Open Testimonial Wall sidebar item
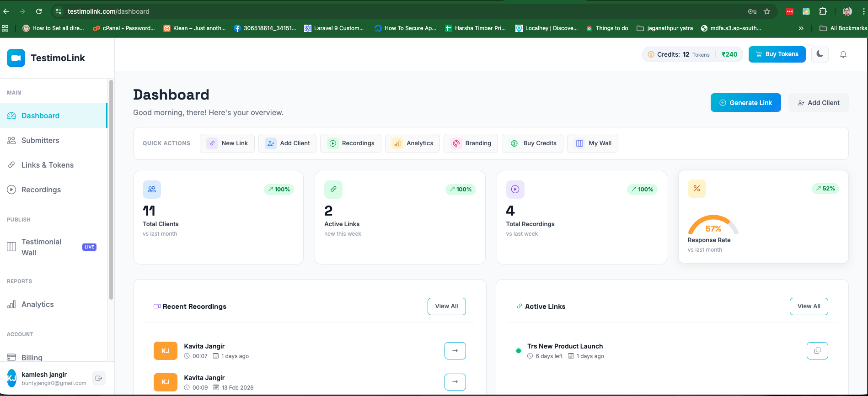This screenshot has width=868, height=396. [x=53, y=247]
